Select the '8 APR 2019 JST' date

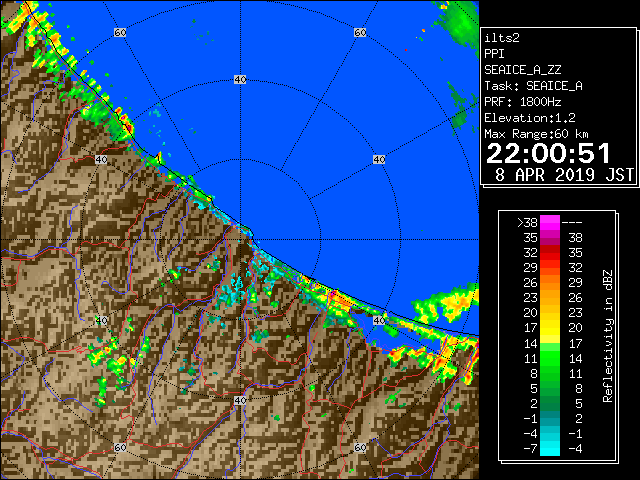[564, 175]
